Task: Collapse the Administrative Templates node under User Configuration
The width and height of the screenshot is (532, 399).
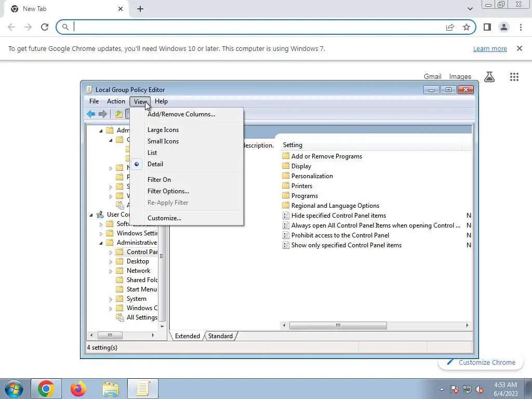Action: pyautogui.click(x=101, y=243)
